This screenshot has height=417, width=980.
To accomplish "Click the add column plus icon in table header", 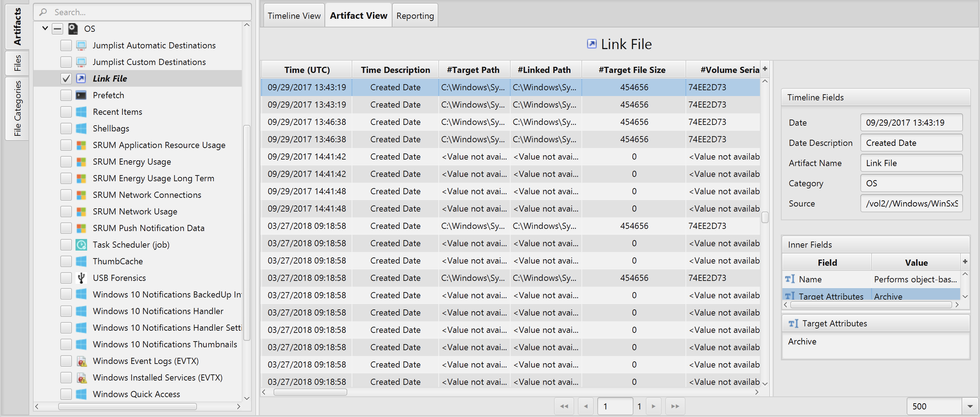I will point(765,69).
